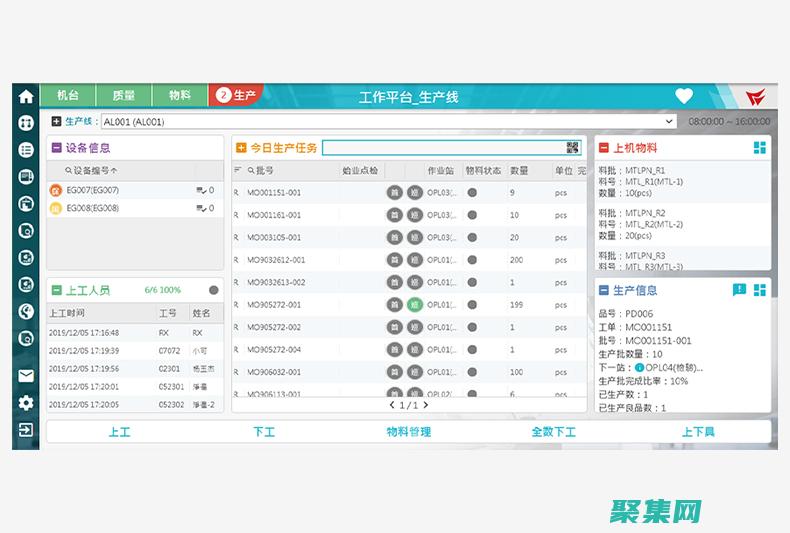Click the 物料管理 button
This screenshot has height=533, width=790.
click(408, 432)
